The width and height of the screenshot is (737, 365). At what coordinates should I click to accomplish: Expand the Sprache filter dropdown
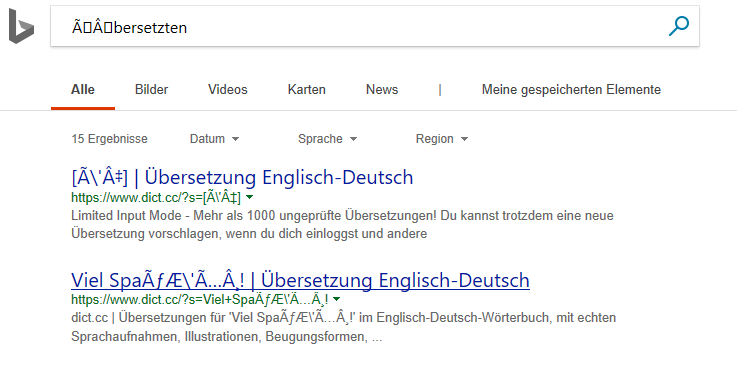(328, 139)
